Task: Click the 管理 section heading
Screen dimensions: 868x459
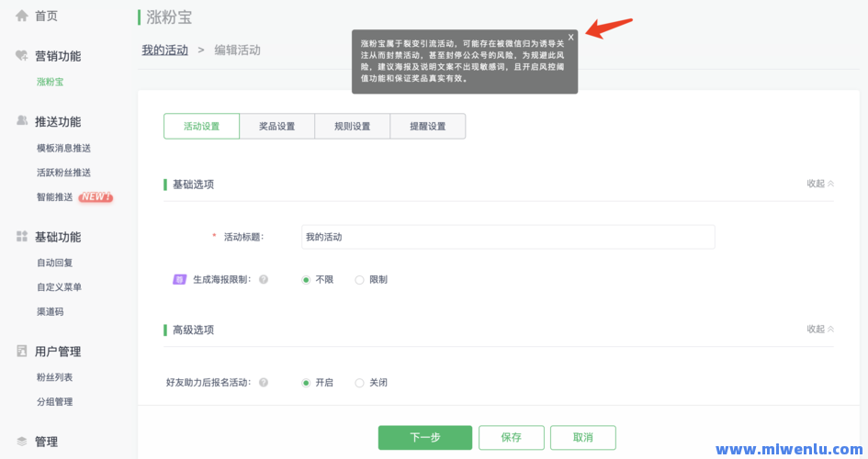Action: coord(46,442)
